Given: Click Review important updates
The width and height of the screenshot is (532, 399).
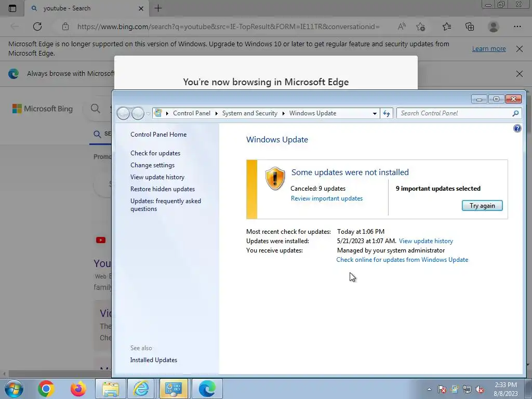Looking at the screenshot, I should [327, 198].
